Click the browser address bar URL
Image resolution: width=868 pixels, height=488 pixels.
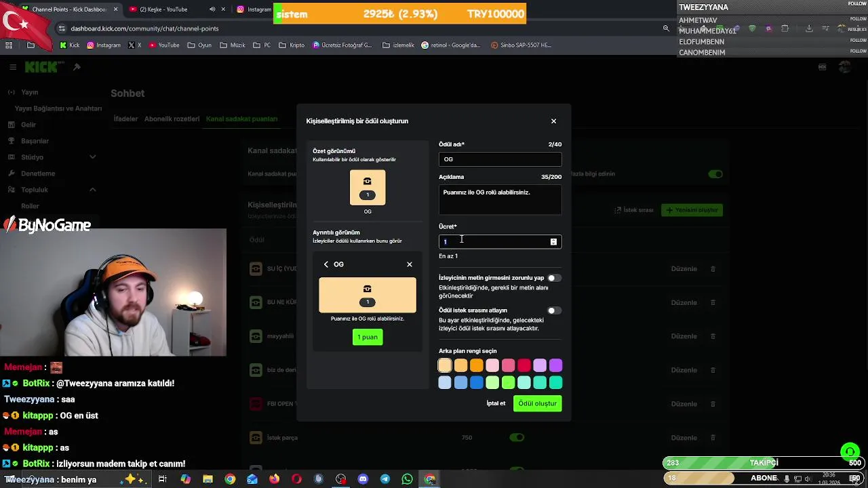[x=144, y=28]
